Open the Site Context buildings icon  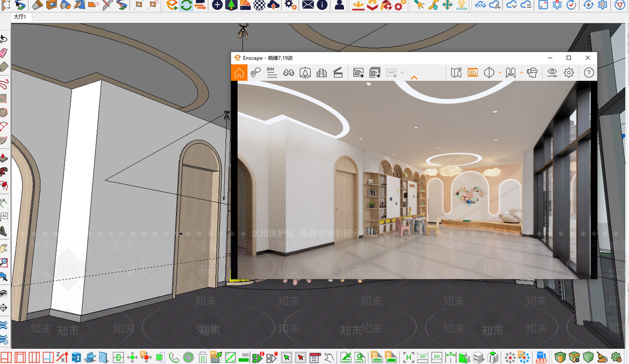(x=322, y=73)
